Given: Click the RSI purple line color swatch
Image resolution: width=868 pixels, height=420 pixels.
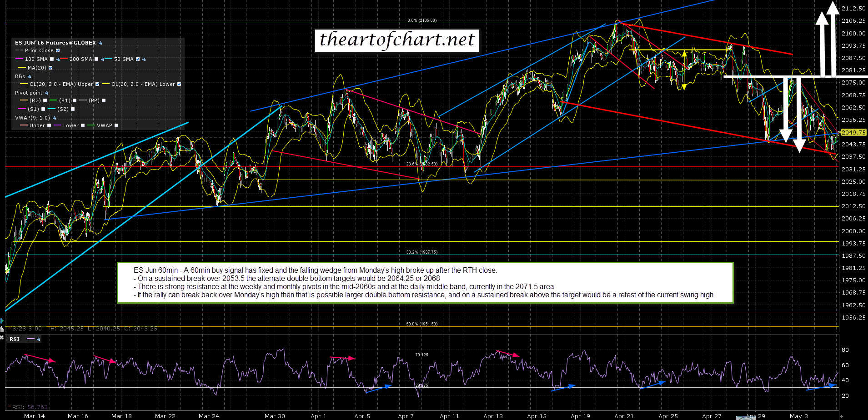Looking at the screenshot, I should (30, 339).
